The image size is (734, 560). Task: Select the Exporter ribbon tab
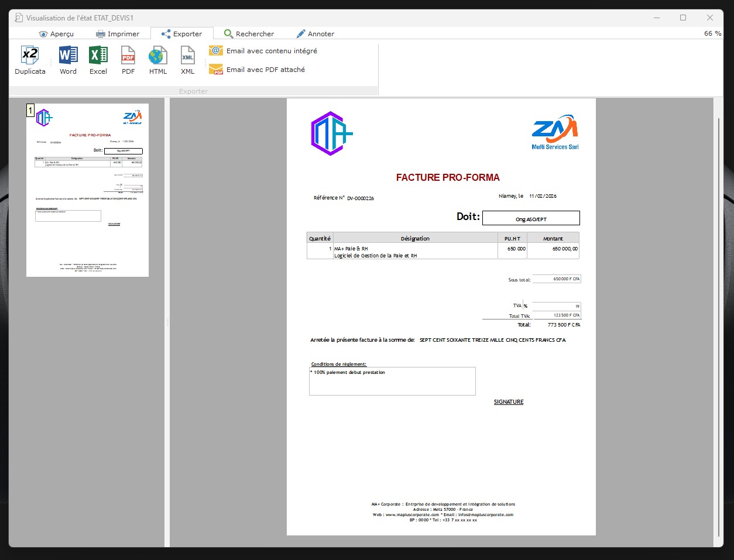tap(181, 34)
